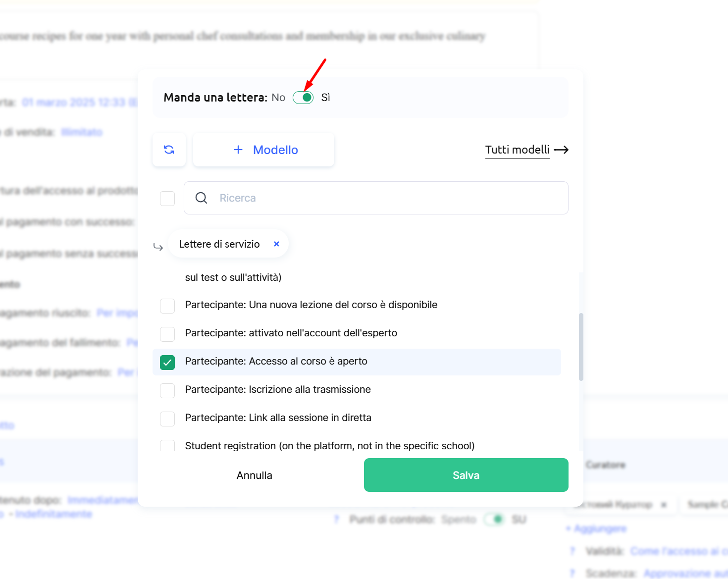
Task: Check the select-all checkbox beside search
Action: 167,199
